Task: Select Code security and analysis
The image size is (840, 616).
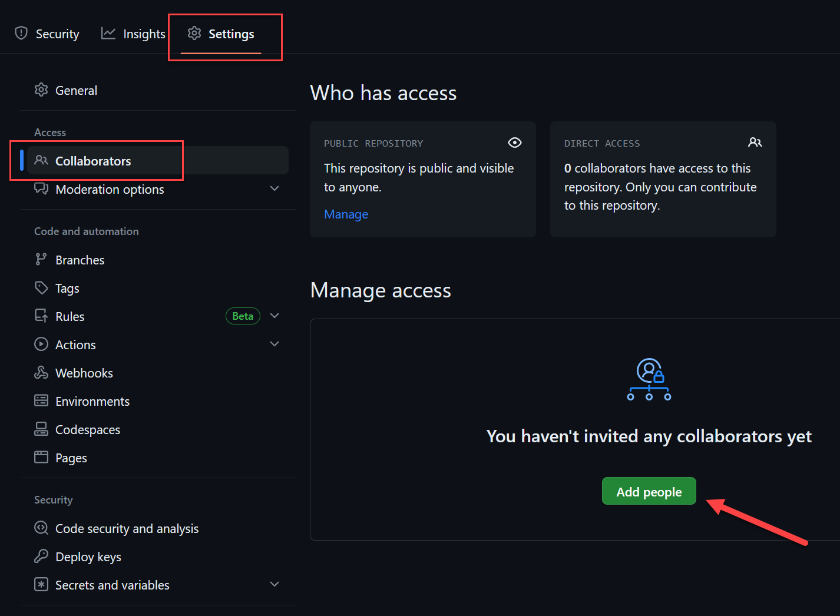Action: pos(127,528)
